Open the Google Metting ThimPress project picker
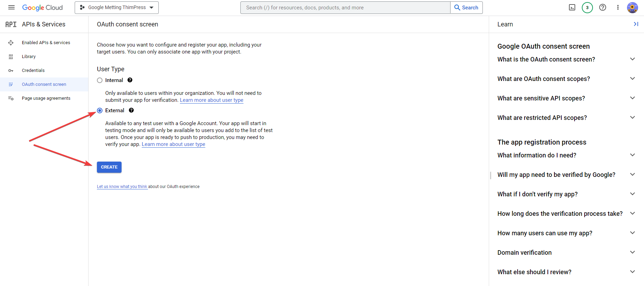The width and height of the screenshot is (644, 286). pos(117,8)
